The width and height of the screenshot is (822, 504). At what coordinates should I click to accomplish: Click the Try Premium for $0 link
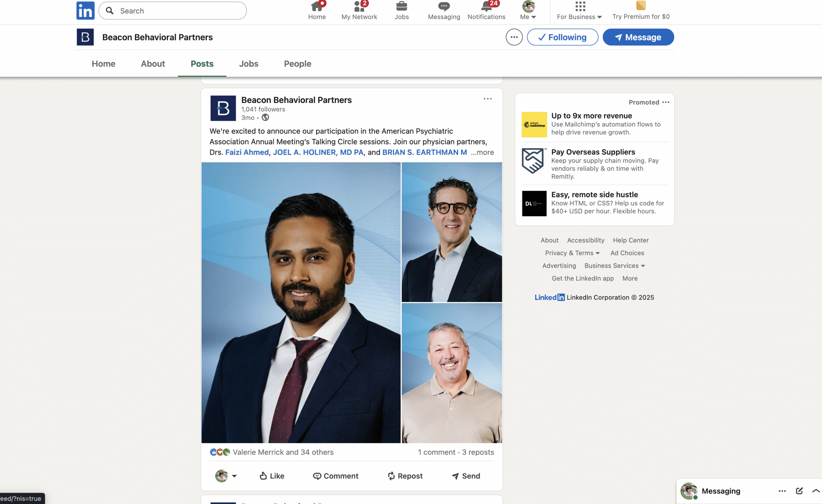pos(641,10)
